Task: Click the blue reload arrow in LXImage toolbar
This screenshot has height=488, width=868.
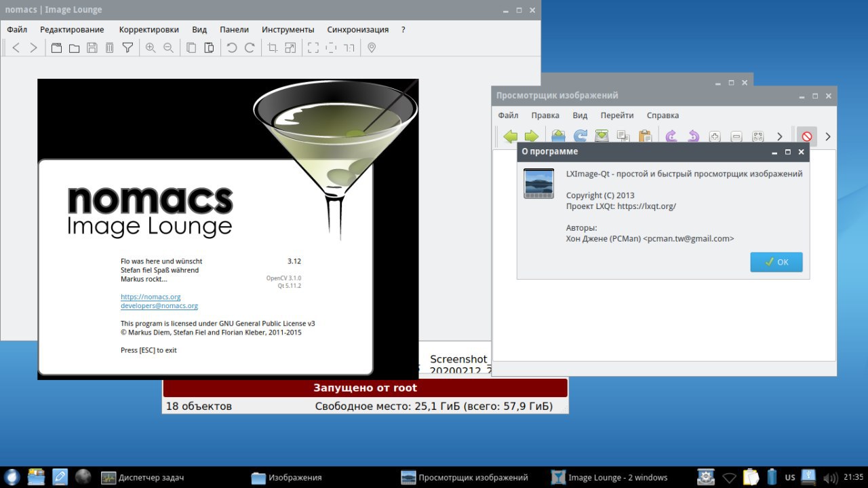Action: click(580, 136)
